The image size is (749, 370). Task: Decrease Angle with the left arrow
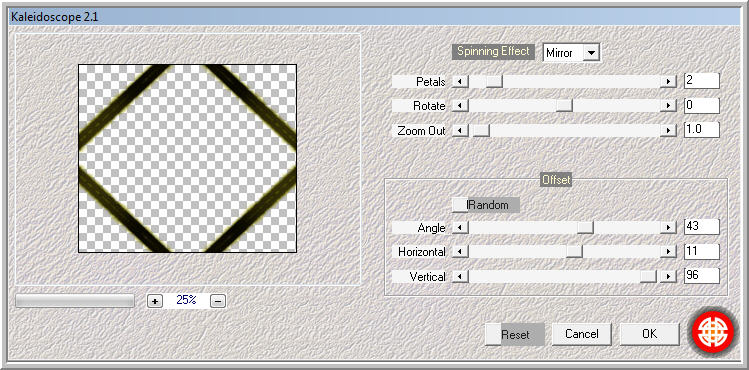pos(460,228)
